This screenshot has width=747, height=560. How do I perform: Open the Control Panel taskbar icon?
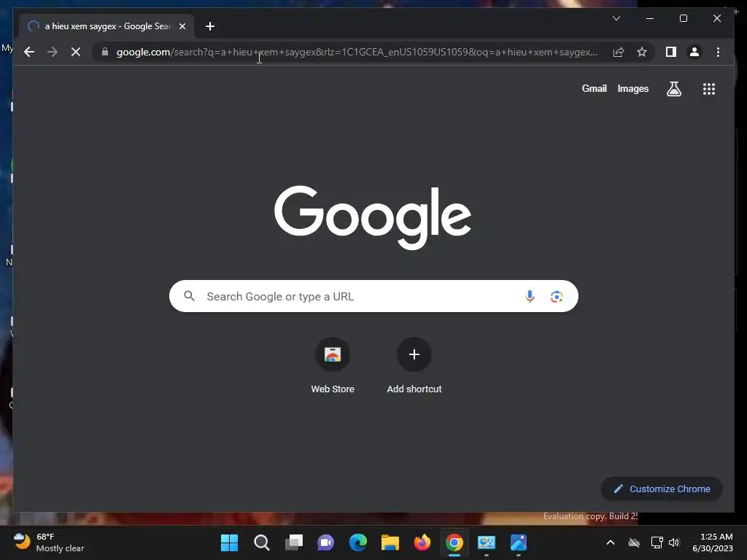coord(487,542)
